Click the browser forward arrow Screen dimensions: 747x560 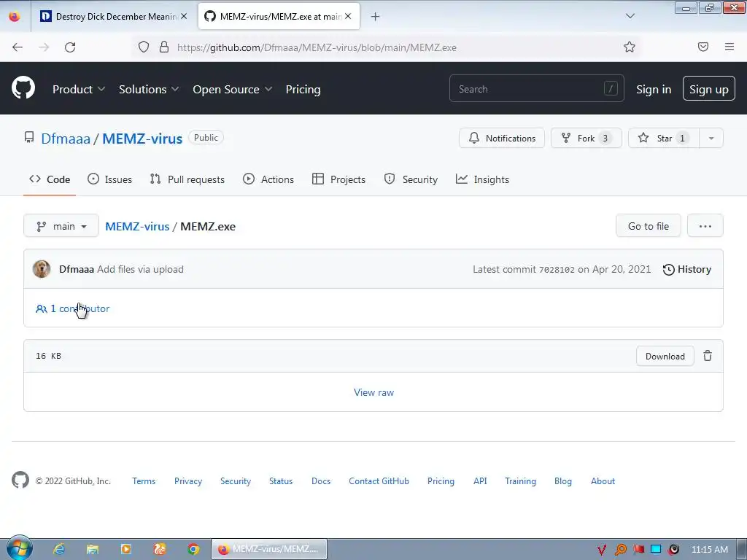point(44,47)
